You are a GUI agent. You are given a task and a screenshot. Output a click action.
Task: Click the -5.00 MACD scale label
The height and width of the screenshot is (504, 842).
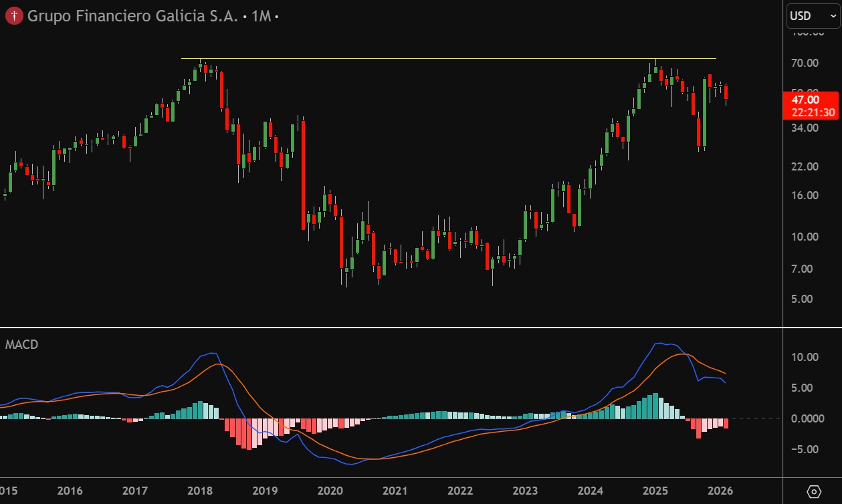tap(805, 449)
